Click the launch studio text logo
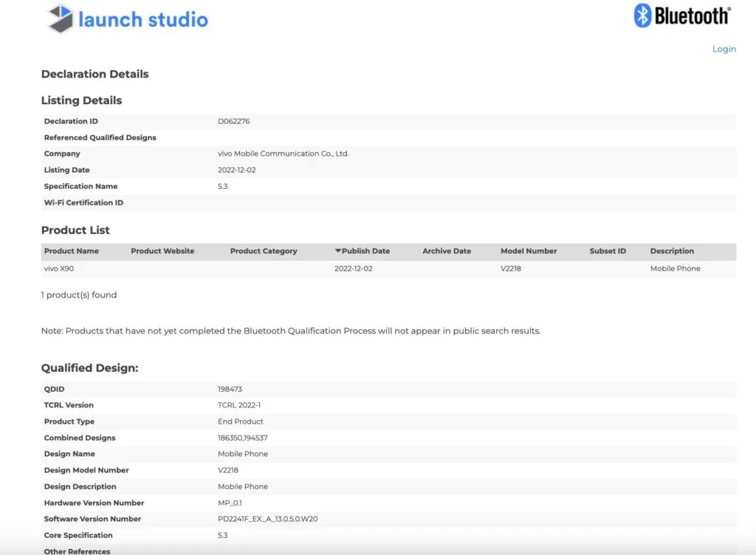Image resolution: width=756 pixels, height=555 pixels. 143,19
